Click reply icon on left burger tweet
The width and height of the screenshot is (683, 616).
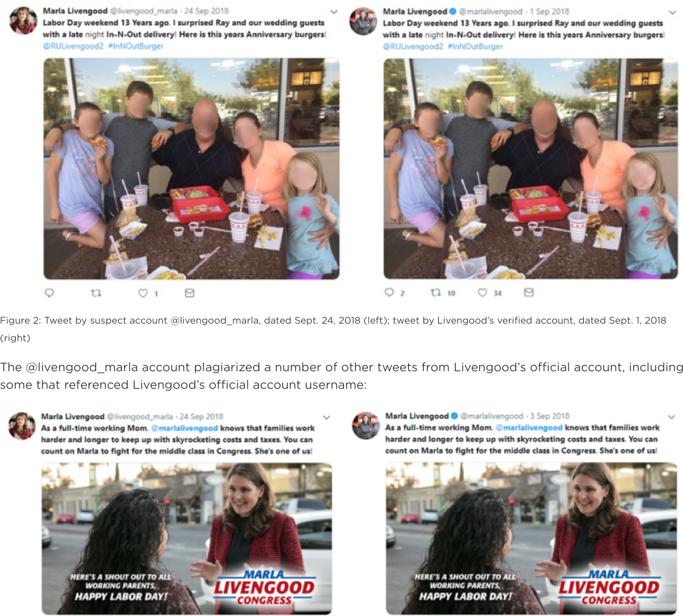tap(49, 293)
